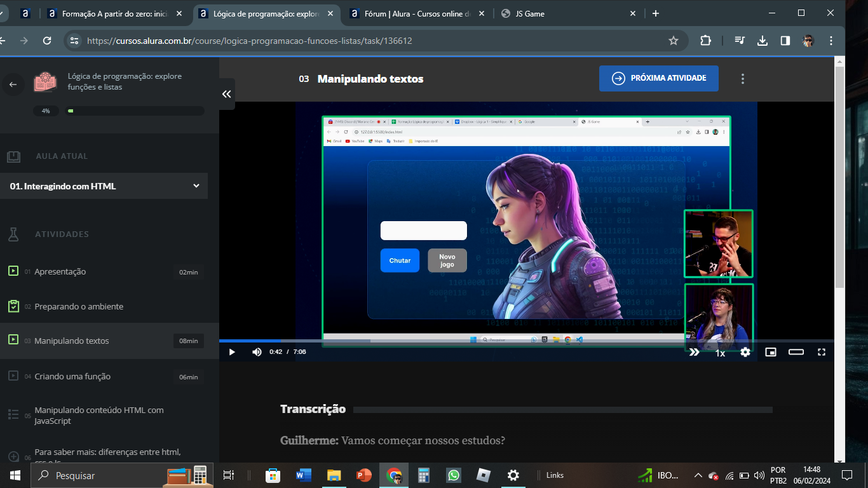The image size is (868, 488).
Task: Click the Transcrição heading
Action: click(x=313, y=409)
